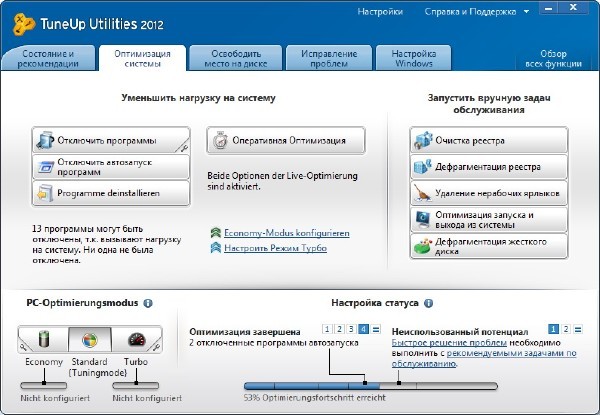Switch to Economy mode battery button

pos(43,339)
